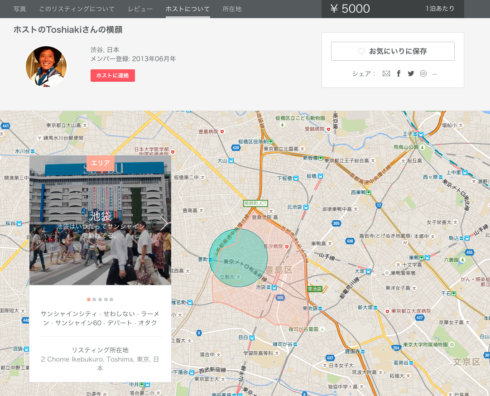Click the エリア badge on photo card
Image resolution: width=490 pixels, height=396 pixels.
click(x=100, y=163)
